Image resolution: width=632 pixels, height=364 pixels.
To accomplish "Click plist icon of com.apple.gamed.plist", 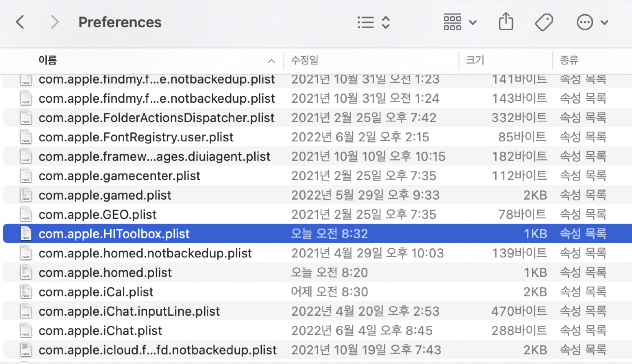I will click(x=26, y=195).
